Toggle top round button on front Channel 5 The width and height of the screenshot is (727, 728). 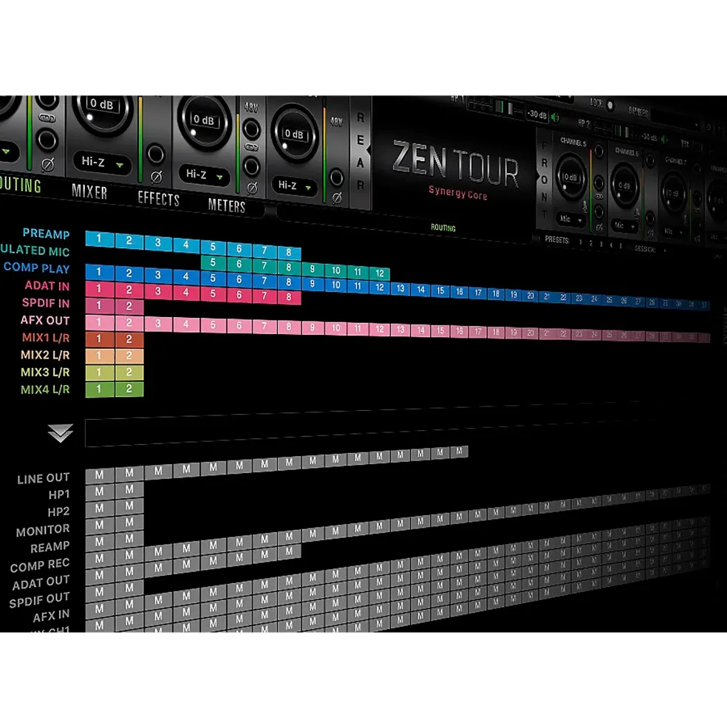pos(599,151)
